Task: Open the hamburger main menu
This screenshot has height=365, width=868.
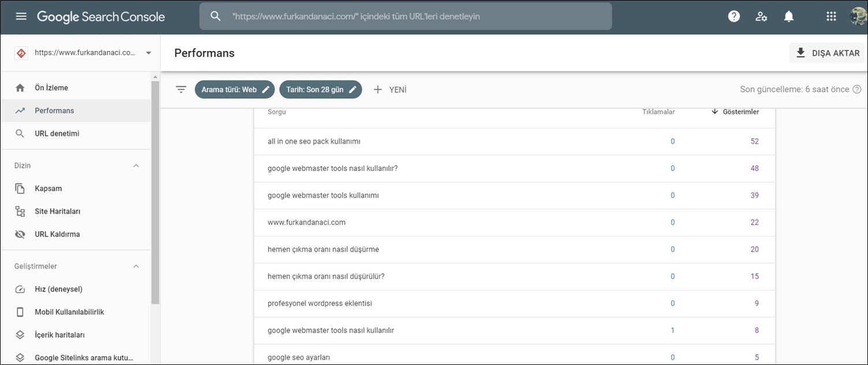Action: [21, 16]
